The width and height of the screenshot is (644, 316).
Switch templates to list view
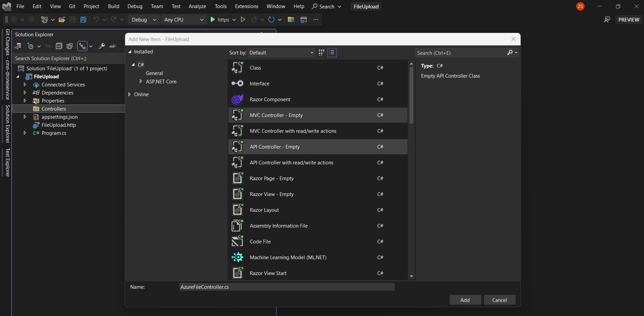click(332, 52)
